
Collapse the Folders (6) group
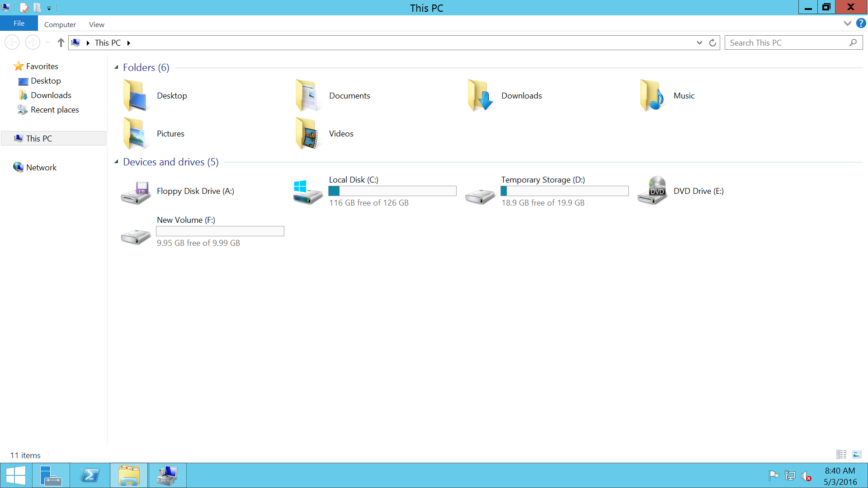coord(116,67)
